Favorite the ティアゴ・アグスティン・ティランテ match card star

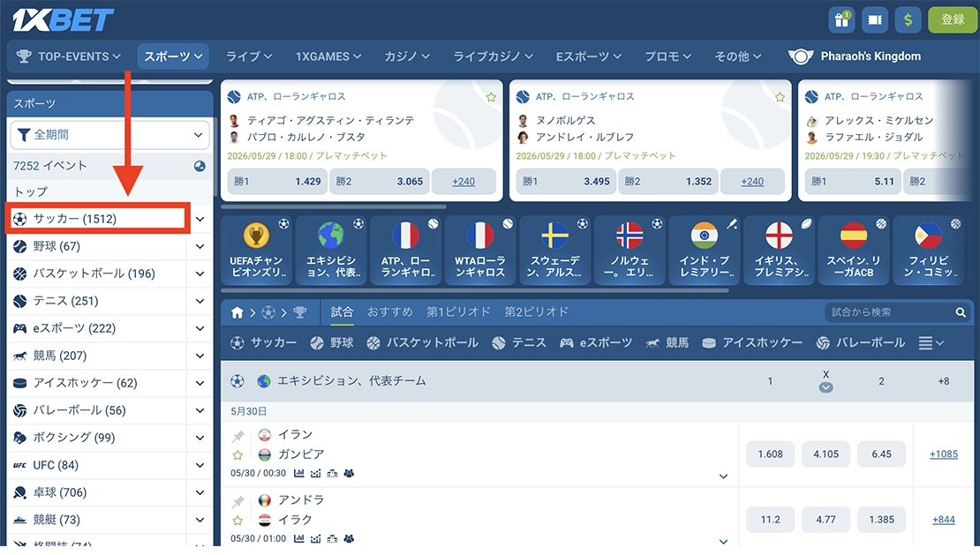point(491,97)
